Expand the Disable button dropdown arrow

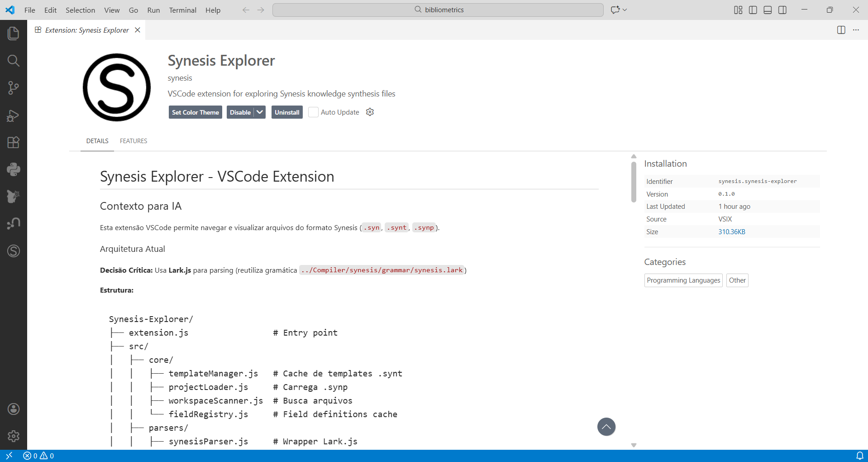(x=260, y=112)
